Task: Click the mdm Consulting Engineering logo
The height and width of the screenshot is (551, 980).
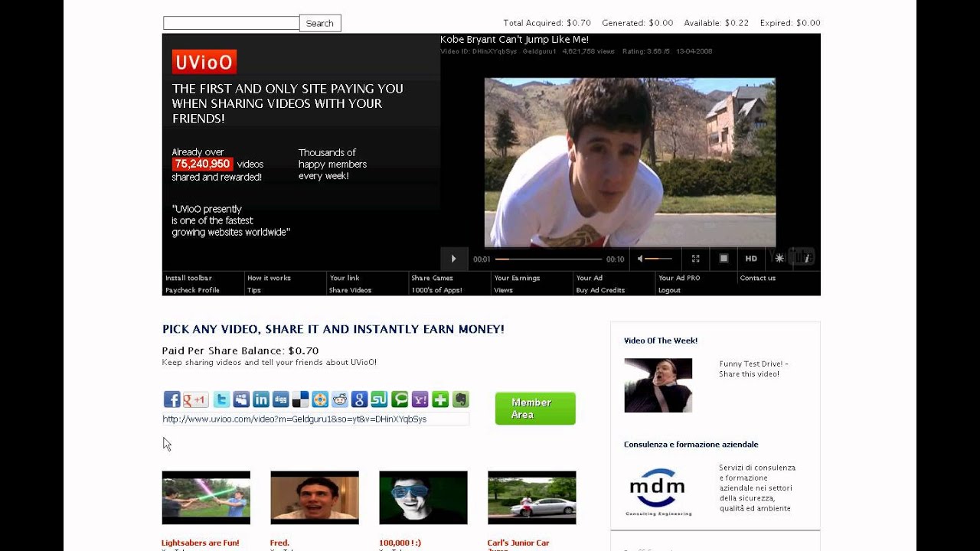Action: (x=658, y=491)
